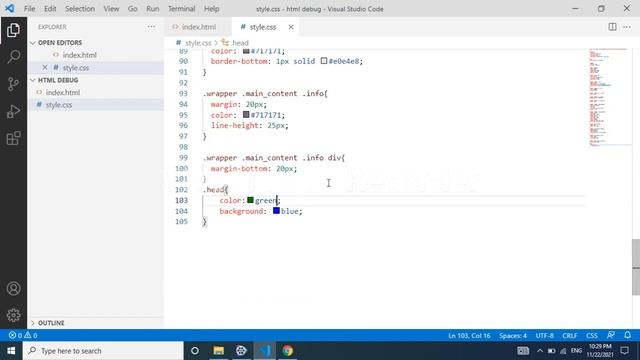Click the Visual Studio Code taskbar icon
The image size is (640, 360).
coord(264,351)
